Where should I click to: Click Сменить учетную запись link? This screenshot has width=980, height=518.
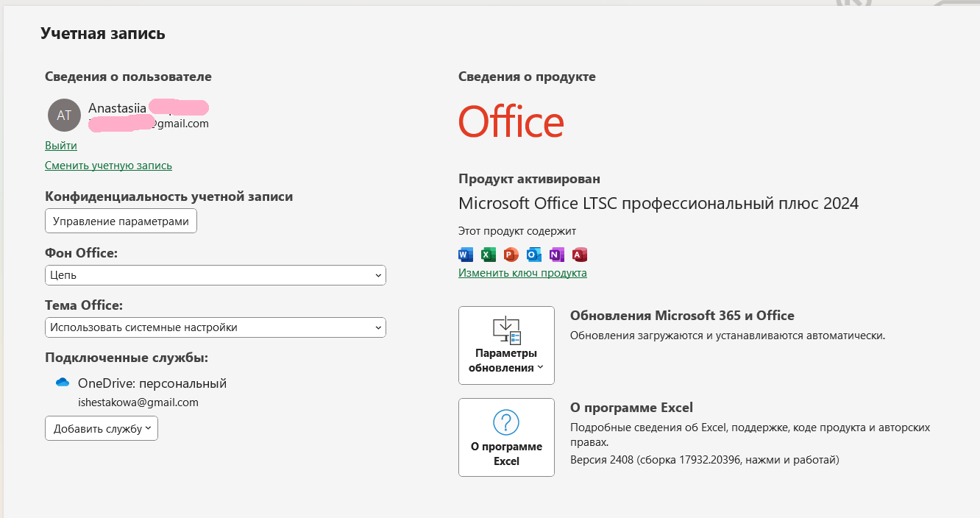[x=108, y=166]
